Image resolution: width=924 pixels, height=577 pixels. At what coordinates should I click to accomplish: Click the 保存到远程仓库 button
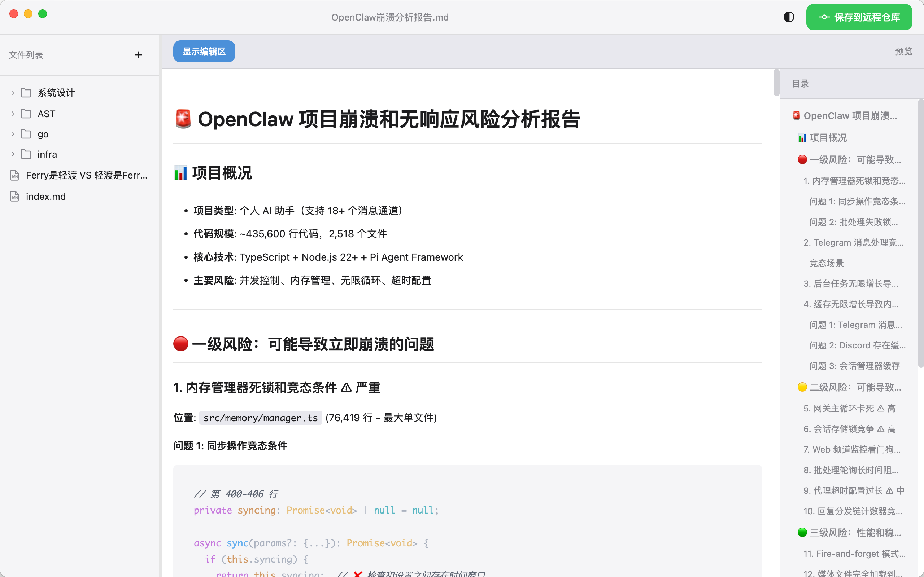tap(859, 17)
